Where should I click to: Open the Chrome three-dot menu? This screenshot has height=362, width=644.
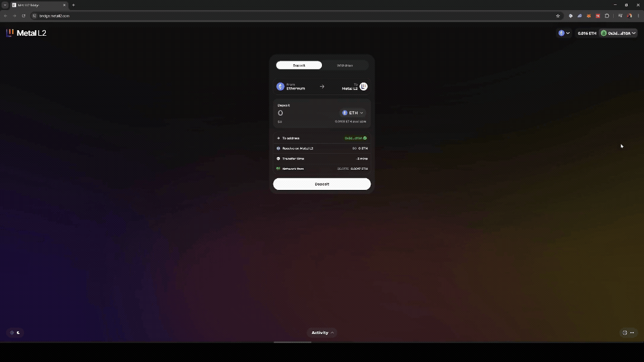click(x=638, y=16)
